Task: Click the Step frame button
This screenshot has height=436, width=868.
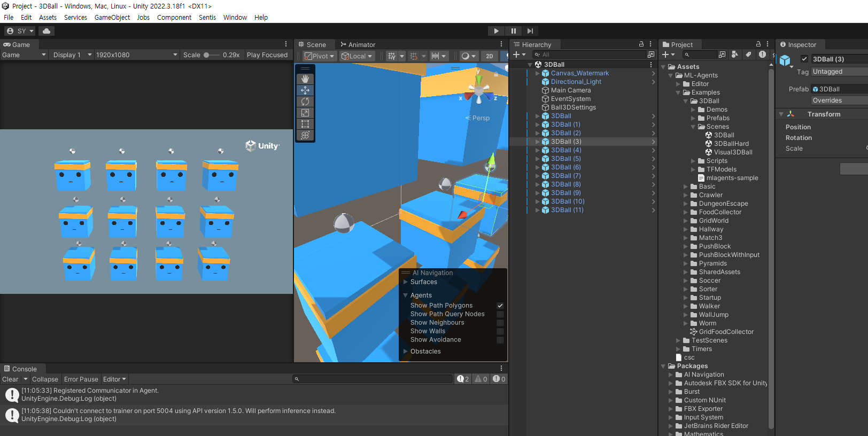Action: pos(530,31)
